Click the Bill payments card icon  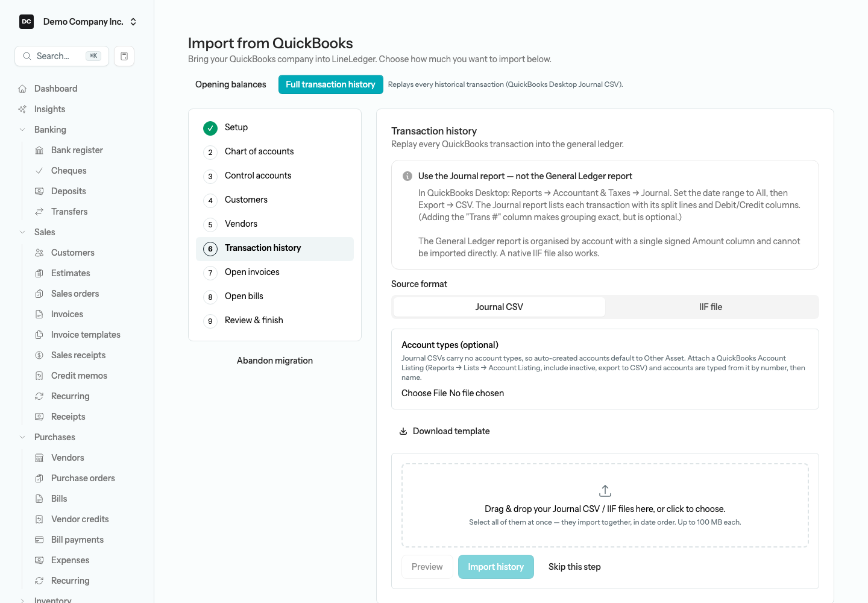coord(39,540)
